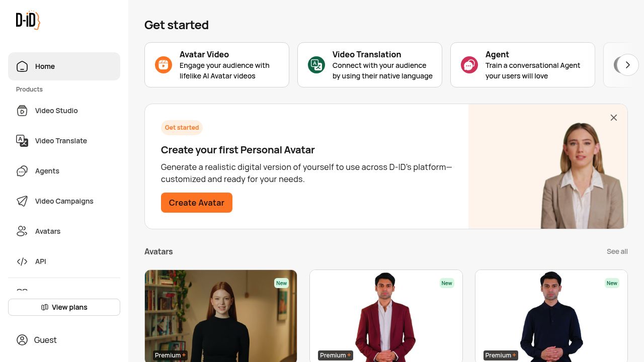Open Home in the sidebar
Viewport: 644px width, 362px height.
(64, 66)
